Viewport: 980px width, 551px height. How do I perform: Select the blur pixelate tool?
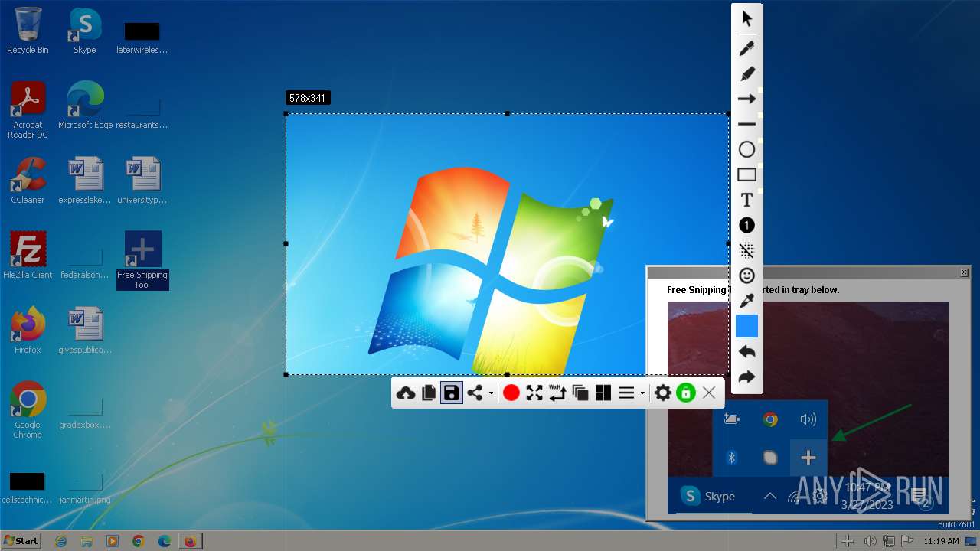click(x=746, y=250)
